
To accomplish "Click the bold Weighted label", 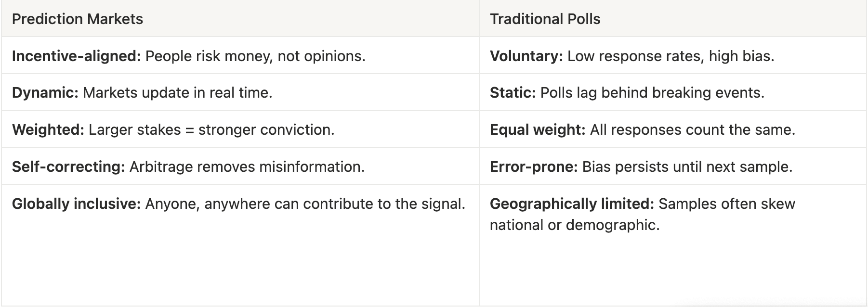I will click(48, 130).
